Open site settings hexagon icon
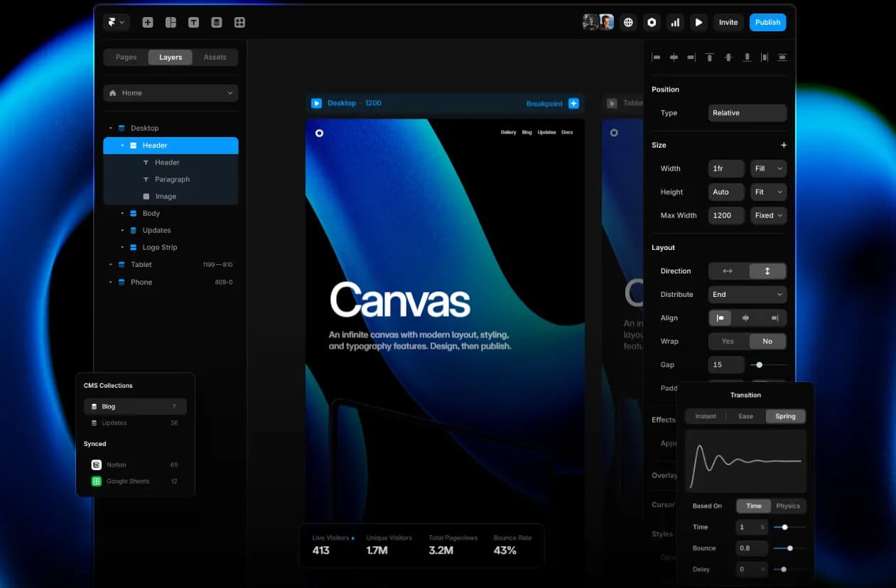This screenshot has height=588, width=896. [652, 23]
